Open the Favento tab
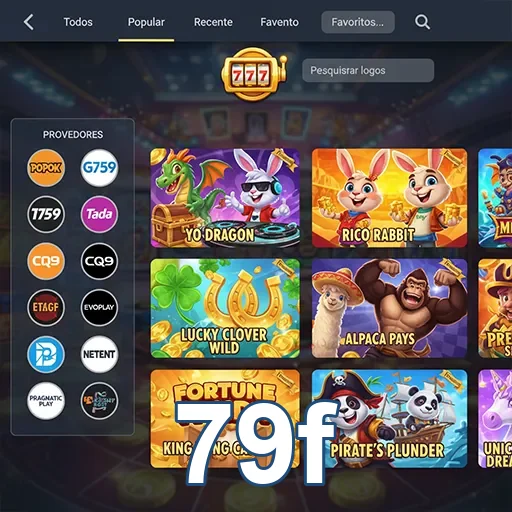Screen dimensions: 512x512 tap(279, 22)
